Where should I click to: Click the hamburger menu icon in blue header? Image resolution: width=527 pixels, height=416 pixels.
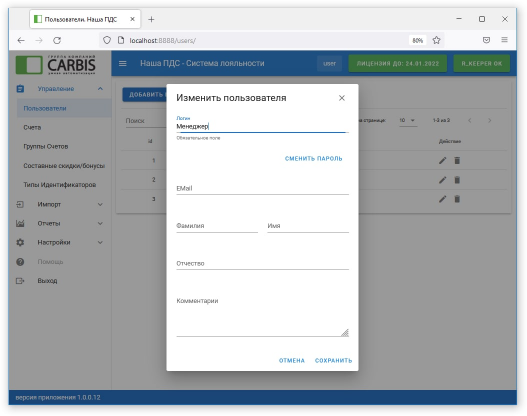[x=123, y=64]
